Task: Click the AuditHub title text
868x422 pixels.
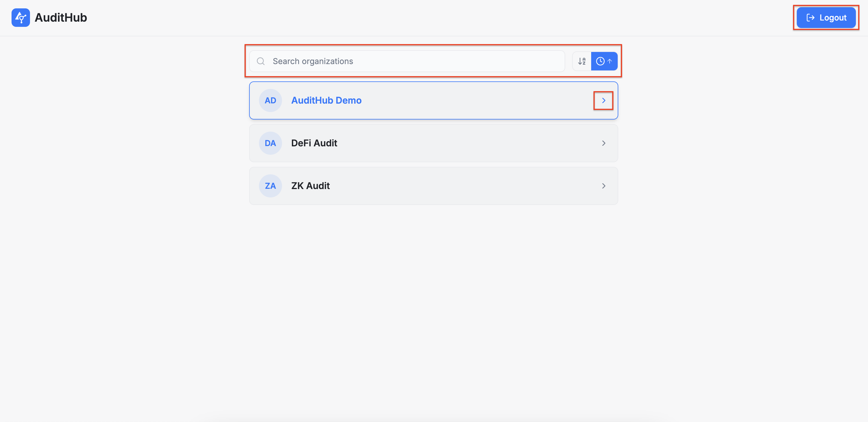Action: click(61, 18)
